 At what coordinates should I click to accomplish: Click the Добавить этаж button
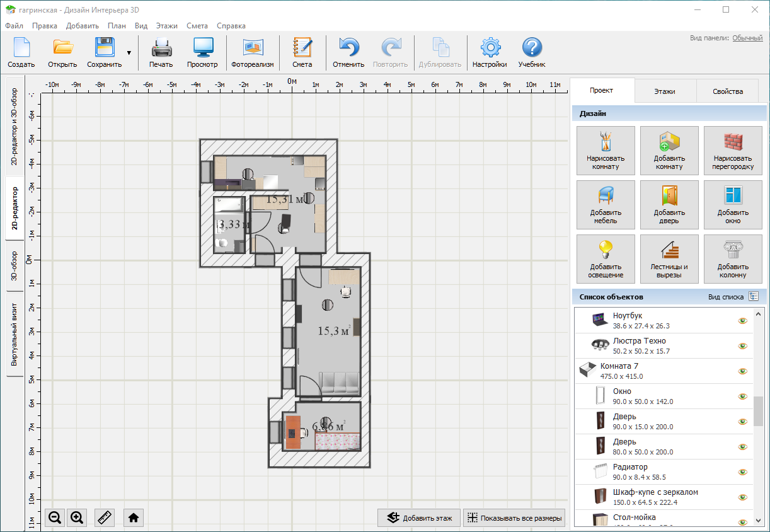(x=419, y=518)
